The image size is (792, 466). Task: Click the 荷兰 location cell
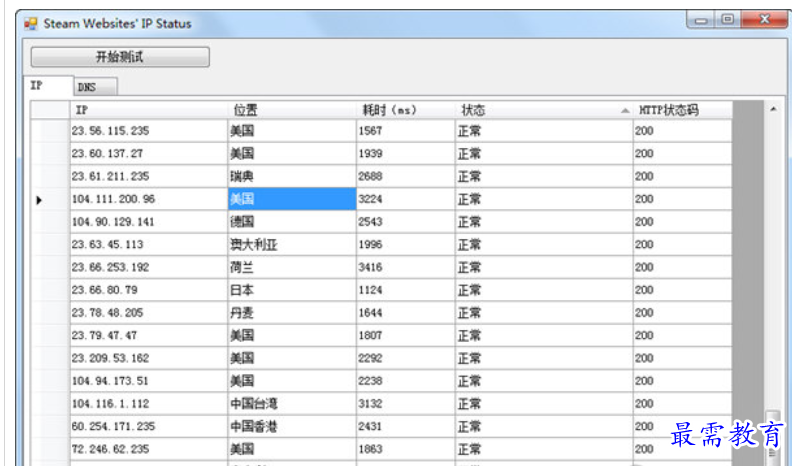(292, 267)
